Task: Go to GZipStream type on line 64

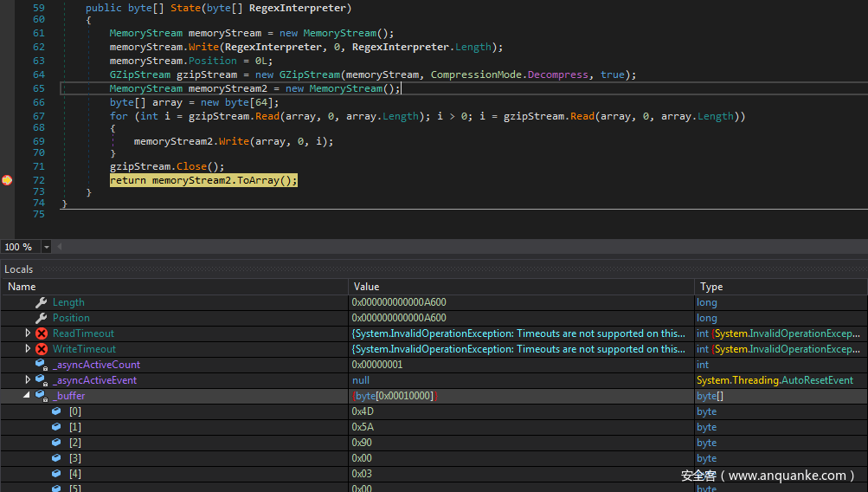Action: [139, 74]
